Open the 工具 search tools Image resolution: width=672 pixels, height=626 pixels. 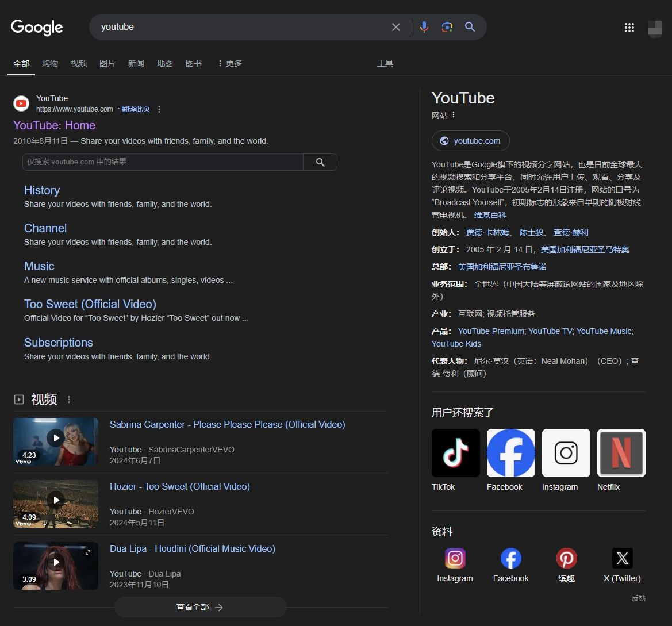(x=385, y=63)
